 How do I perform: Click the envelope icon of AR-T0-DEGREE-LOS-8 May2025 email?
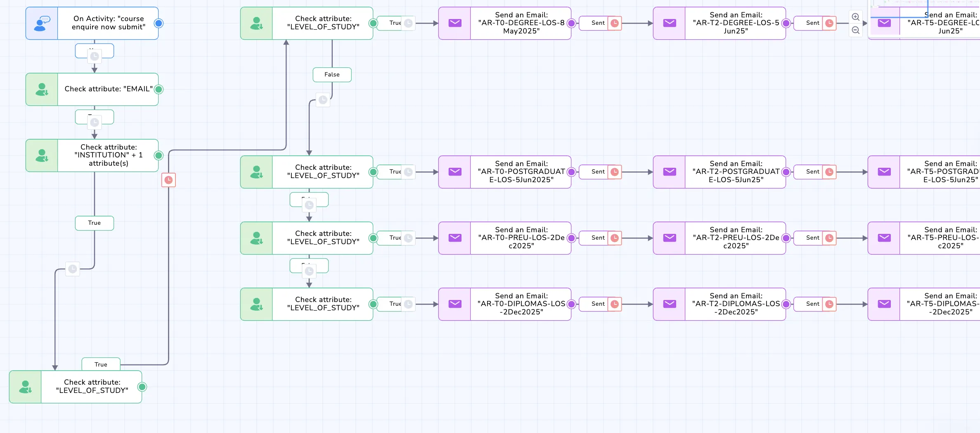pos(455,23)
